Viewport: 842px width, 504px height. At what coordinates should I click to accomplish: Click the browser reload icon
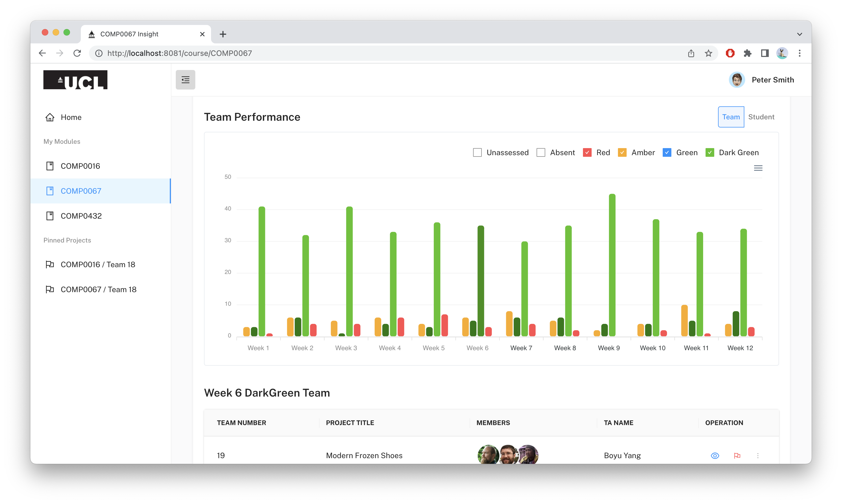coord(77,53)
